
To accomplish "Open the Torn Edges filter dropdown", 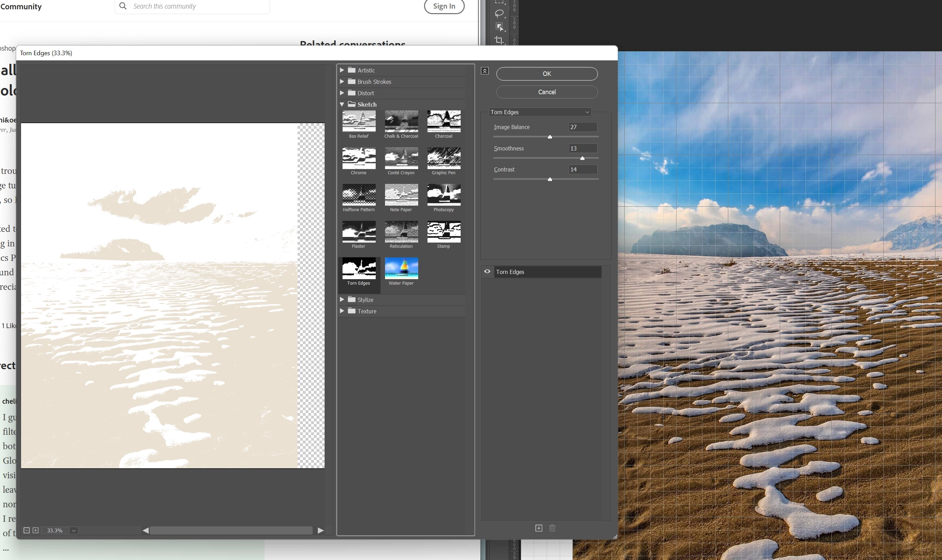I will coord(540,112).
